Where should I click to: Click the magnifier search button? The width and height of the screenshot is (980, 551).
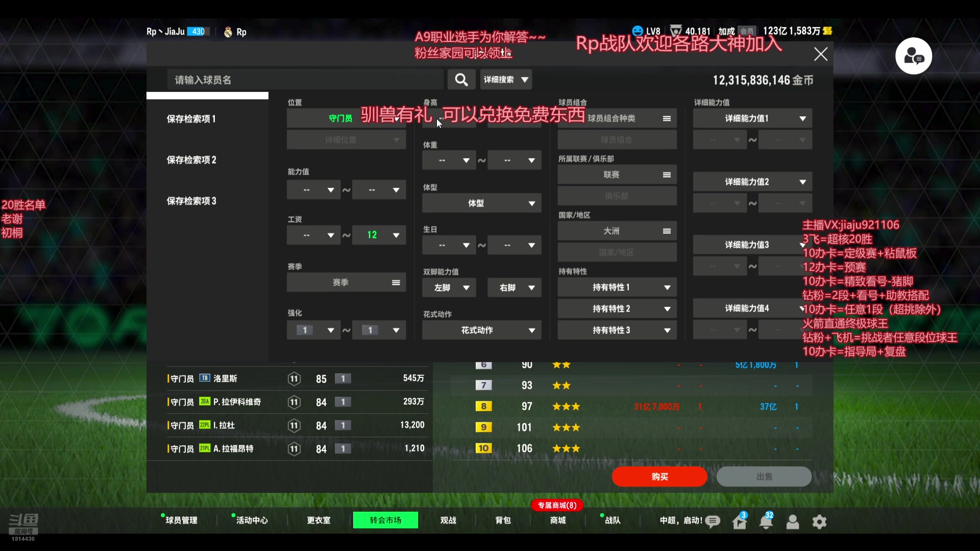coord(461,80)
